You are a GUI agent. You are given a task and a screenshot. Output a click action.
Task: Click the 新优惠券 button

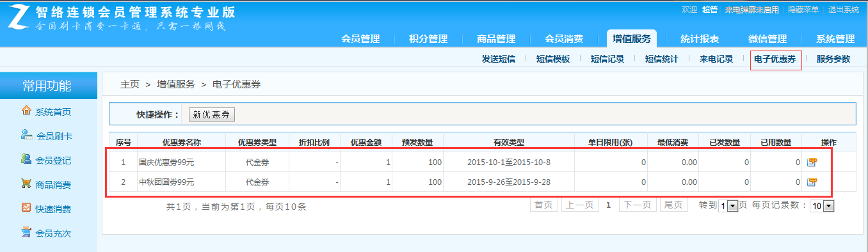pyautogui.click(x=213, y=114)
